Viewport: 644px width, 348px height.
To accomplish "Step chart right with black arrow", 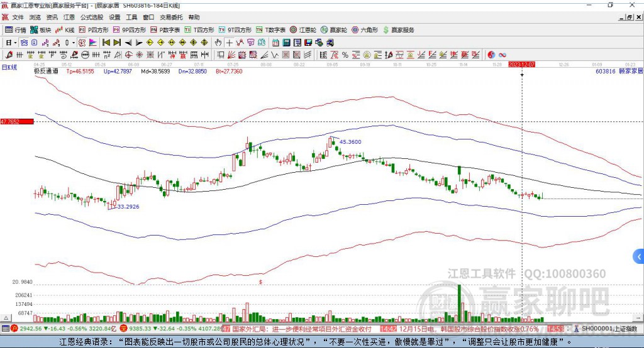I will coord(139,43).
